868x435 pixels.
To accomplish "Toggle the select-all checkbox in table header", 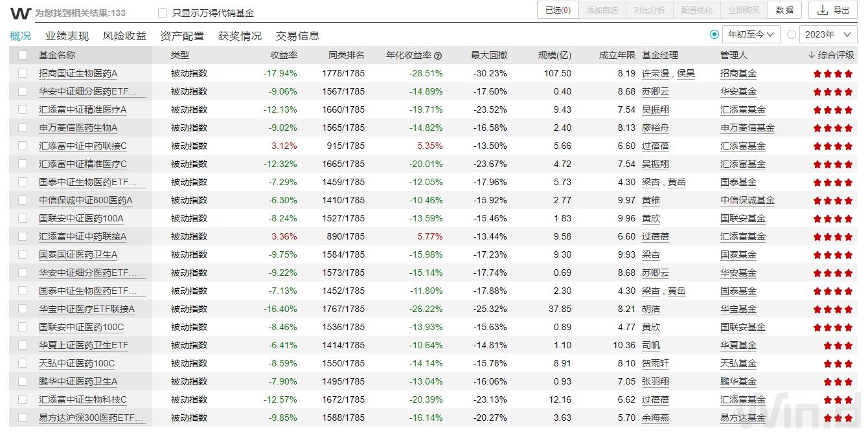I will [23, 56].
